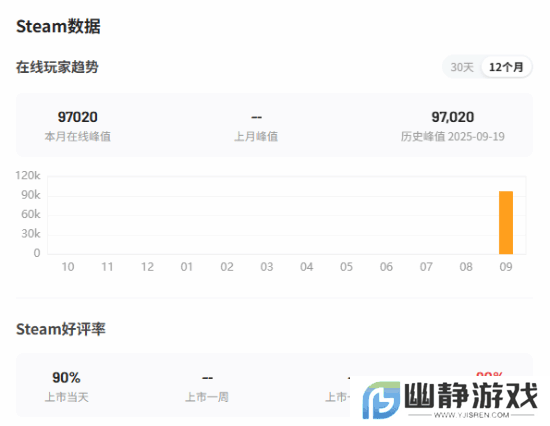Click the 在线玩家趋势 section title
550x426 pixels.
(57, 67)
